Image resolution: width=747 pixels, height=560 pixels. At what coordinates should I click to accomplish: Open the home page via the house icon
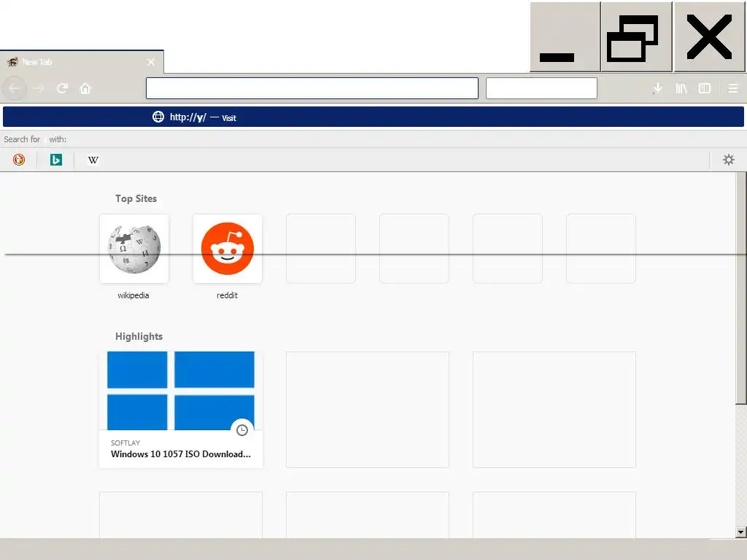click(85, 88)
